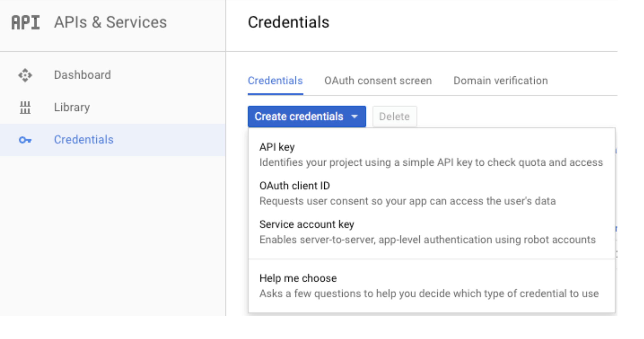Switch to the OAuth consent screen tab
This screenshot has height=339, width=644.
[378, 80]
